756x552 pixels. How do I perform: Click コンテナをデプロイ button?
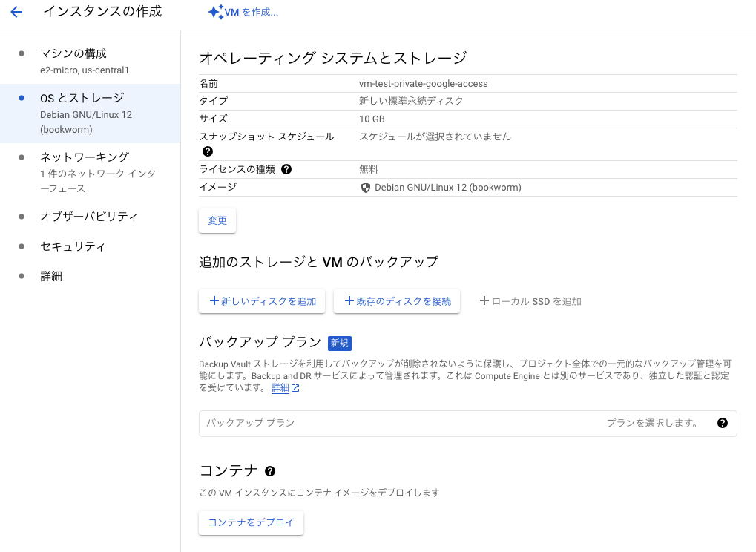tap(252, 522)
